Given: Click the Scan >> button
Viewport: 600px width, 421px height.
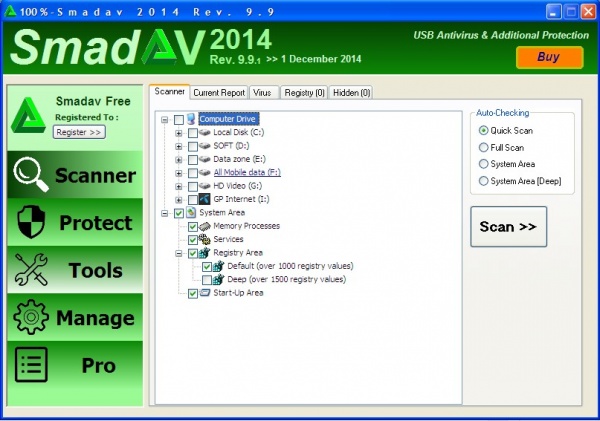Looking at the screenshot, I should tap(509, 227).
